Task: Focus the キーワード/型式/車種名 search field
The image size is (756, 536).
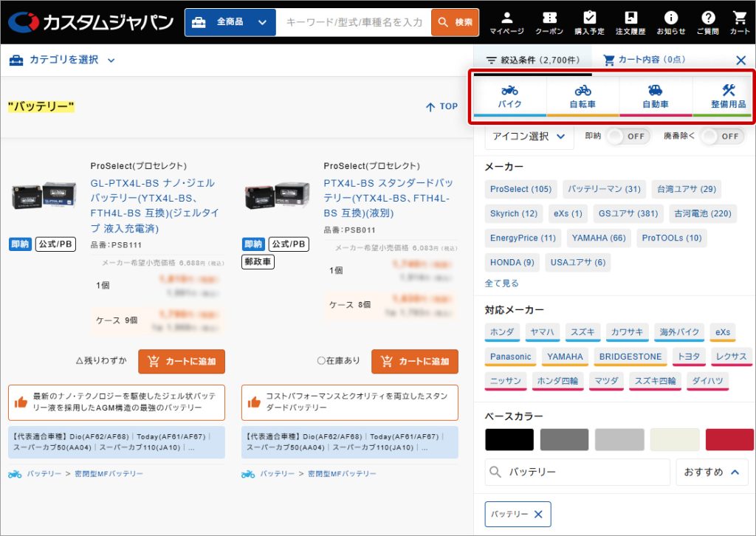Action: [354, 22]
